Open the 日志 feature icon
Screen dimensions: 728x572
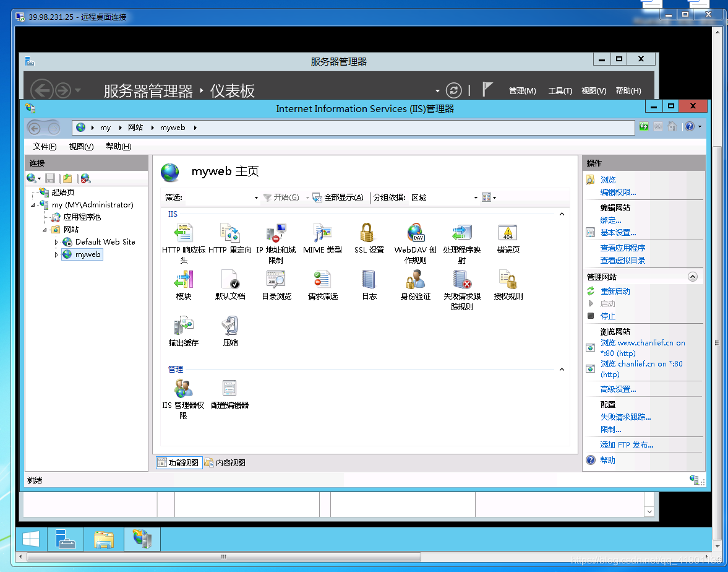pyautogui.click(x=369, y=279)
